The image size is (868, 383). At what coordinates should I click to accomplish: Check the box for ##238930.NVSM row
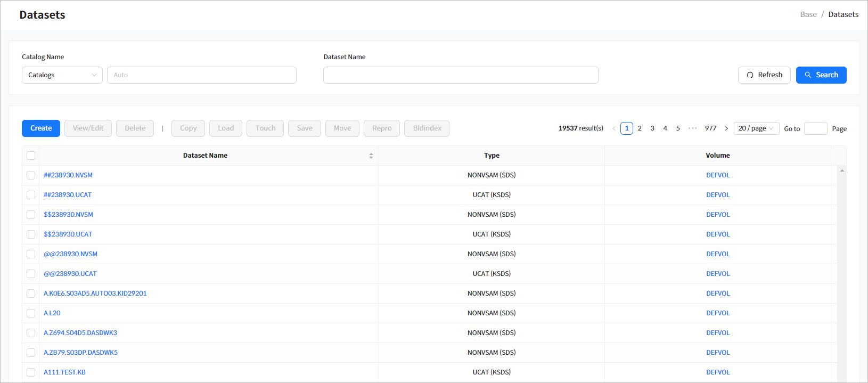(x=31, y=175)
